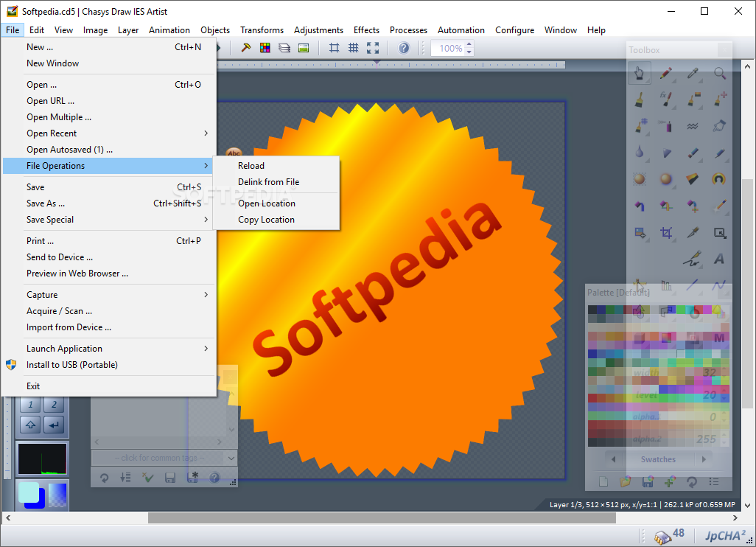Expand the Capture submenu

tap(109, 295)
